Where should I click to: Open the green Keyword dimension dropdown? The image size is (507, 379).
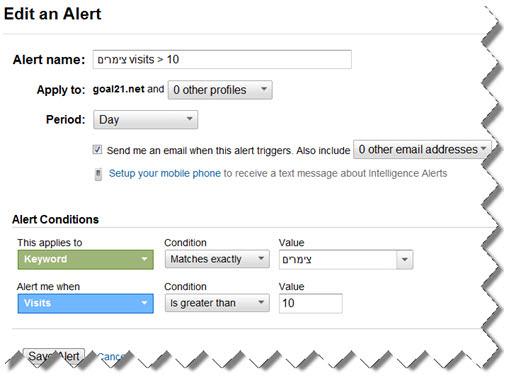pyautogui.click(x=86, y=259)
